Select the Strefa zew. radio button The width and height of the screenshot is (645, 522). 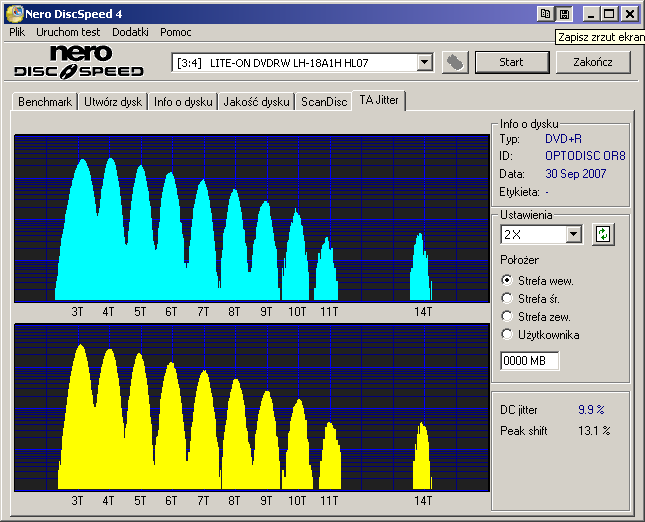point(507,316)
